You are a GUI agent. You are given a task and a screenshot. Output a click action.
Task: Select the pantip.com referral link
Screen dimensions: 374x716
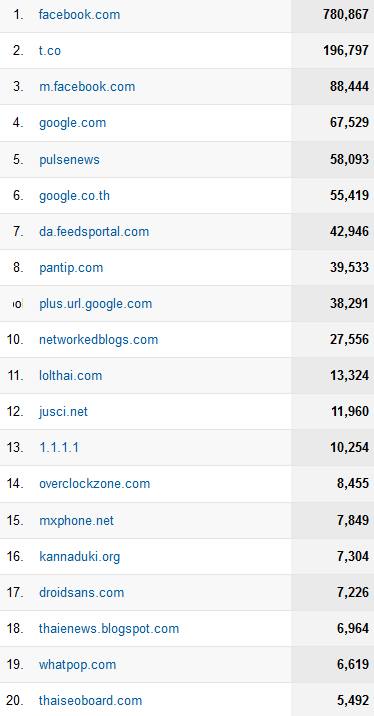point(71,268)
